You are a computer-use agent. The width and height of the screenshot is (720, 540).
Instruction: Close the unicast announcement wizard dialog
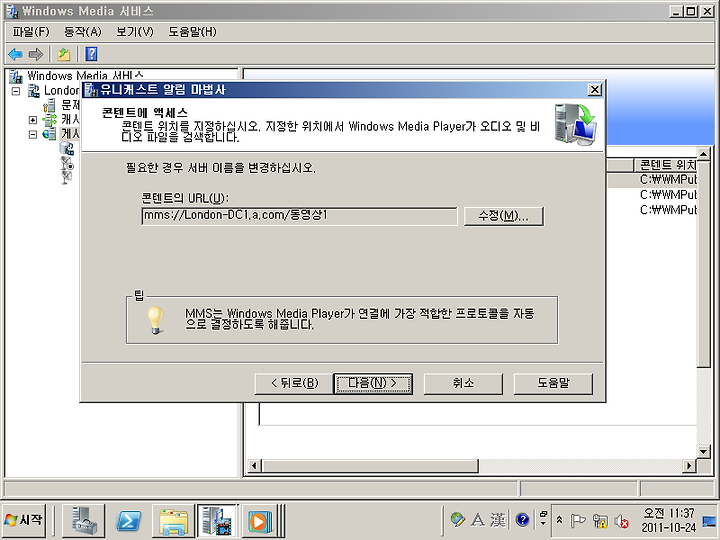595,90
